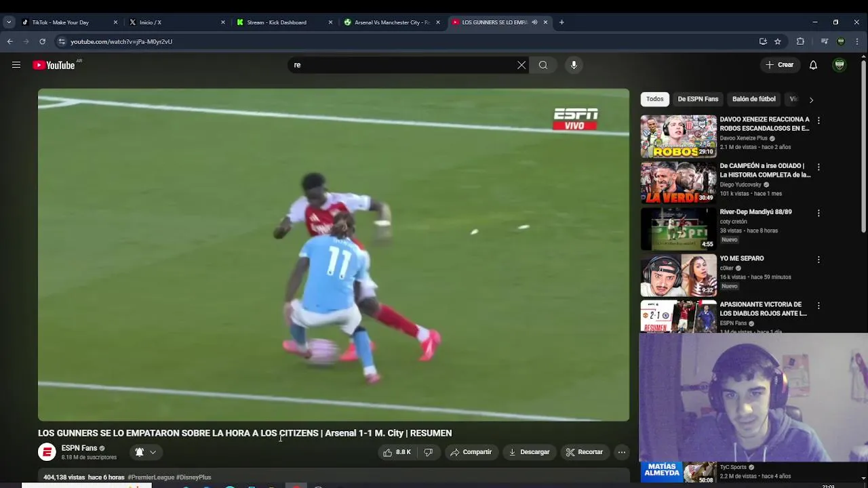This screenshot has width=868, height=488.
Task: Open options for River-Dep Mandiyú video
Action: [818, 213]
